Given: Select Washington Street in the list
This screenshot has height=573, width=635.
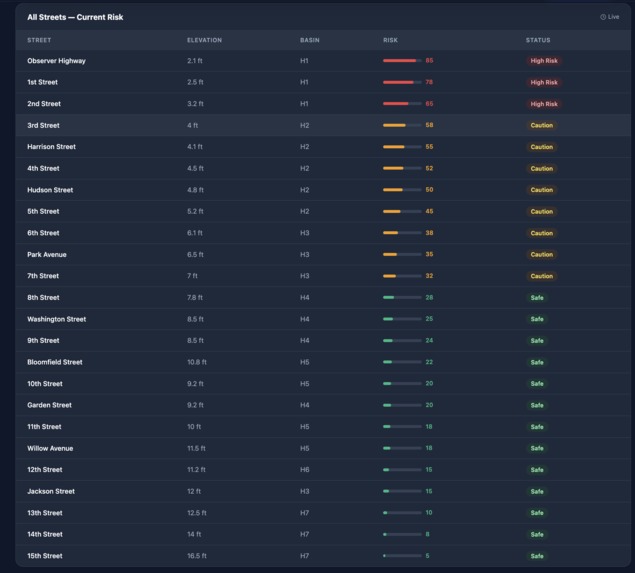Looking at the screenshot, I should click(x=57, y=319).
